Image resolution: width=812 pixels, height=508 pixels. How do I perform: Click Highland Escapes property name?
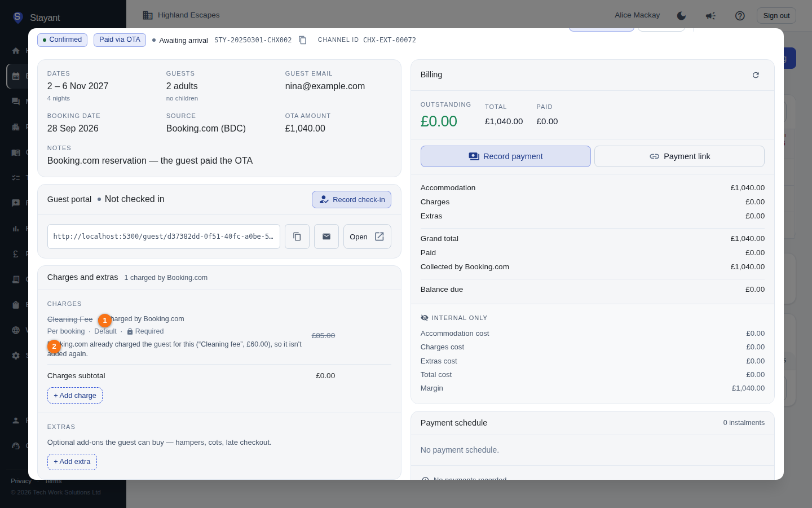(189, 15)
